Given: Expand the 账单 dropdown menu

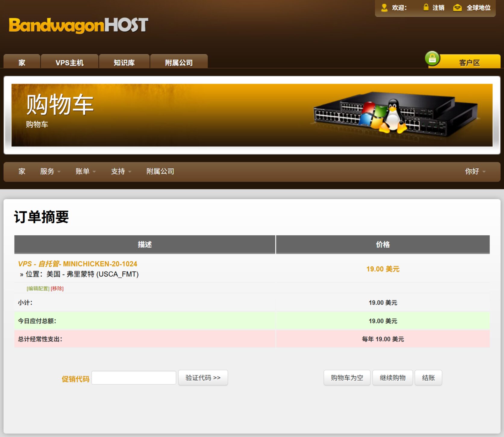Looking at the screenshot, I should point(86,171).
